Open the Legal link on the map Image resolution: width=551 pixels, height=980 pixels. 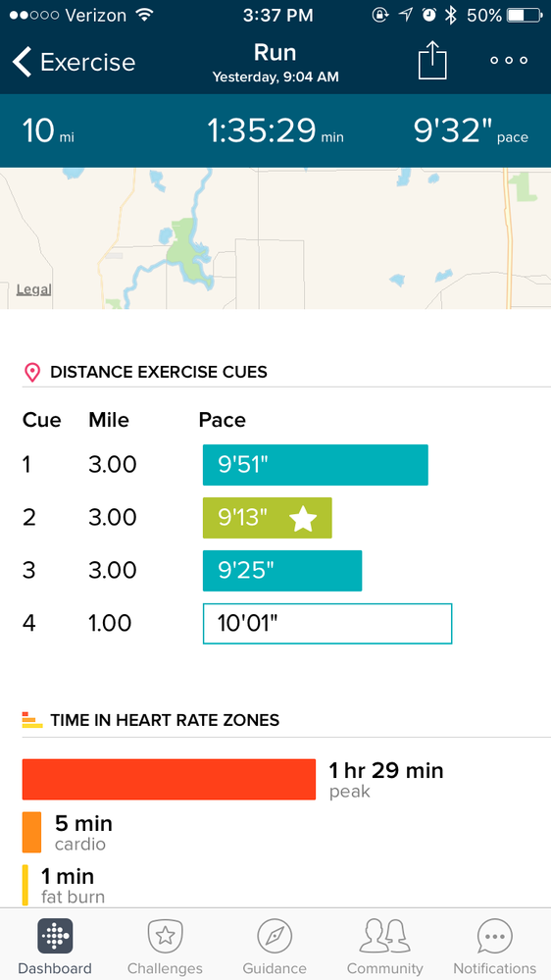point(33,289)
